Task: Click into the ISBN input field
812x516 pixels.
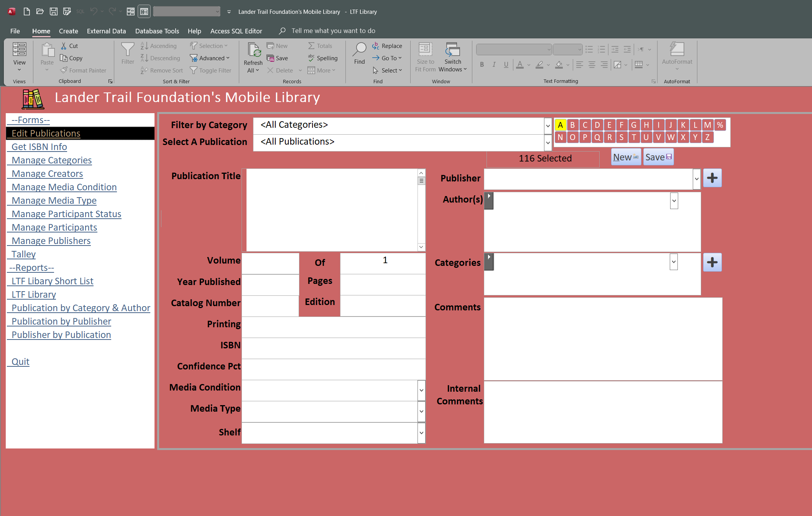Action: tap(333, 348)
